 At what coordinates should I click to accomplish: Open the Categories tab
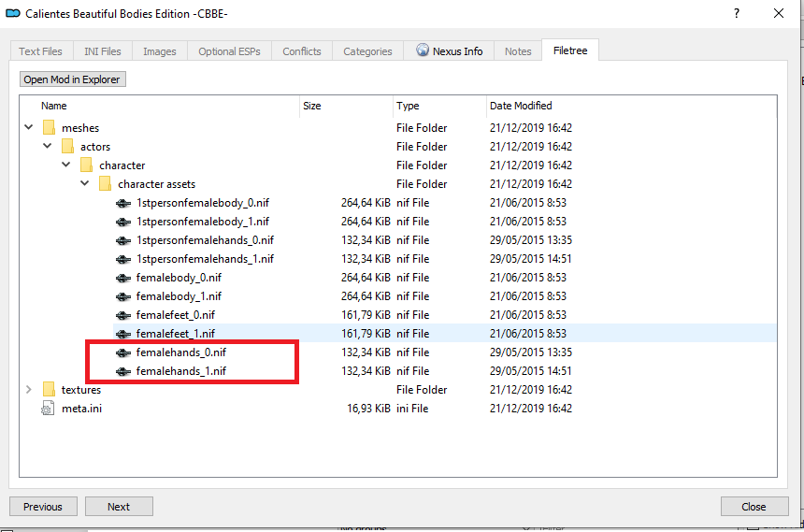367,51
